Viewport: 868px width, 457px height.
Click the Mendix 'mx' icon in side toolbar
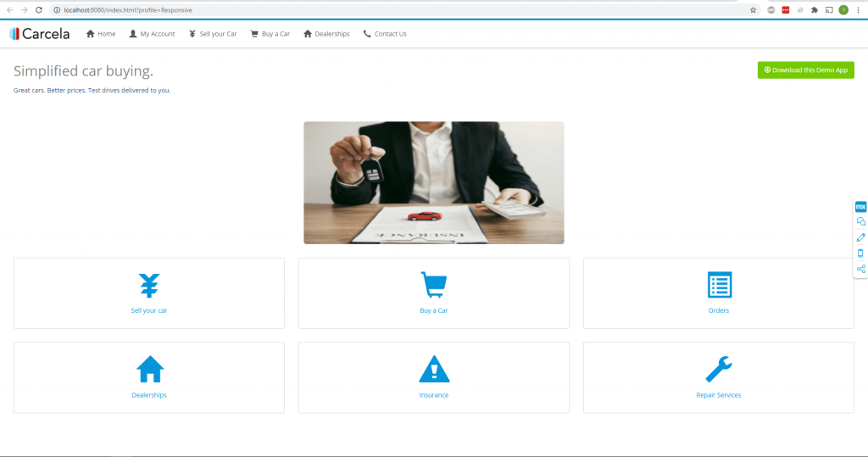pyautogui.click(x=860, y=206)
